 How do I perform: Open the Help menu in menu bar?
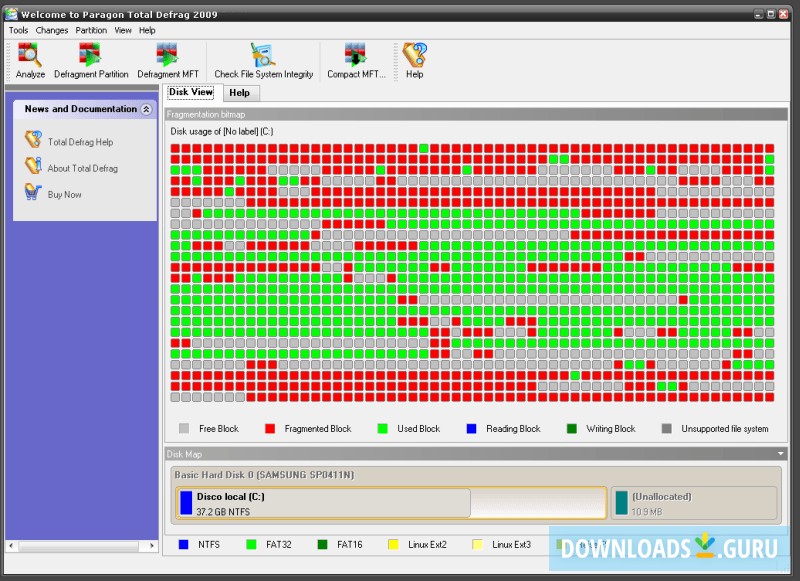tap(147, 30)
